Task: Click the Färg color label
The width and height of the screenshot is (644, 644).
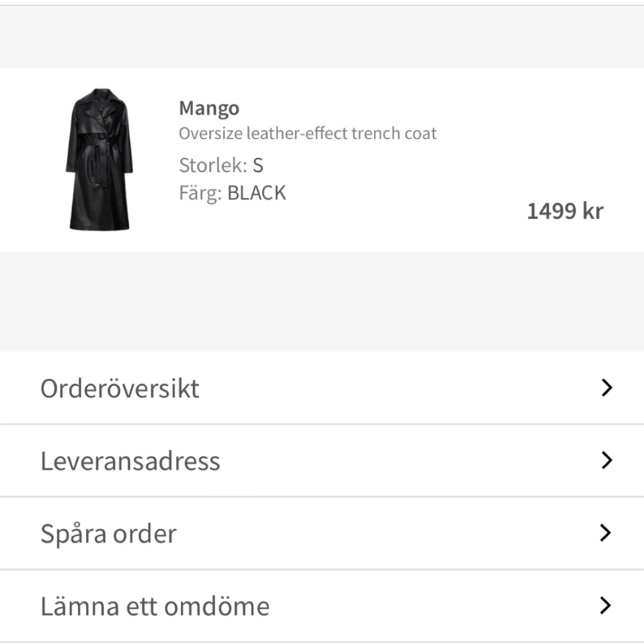Action: (200, 193)
